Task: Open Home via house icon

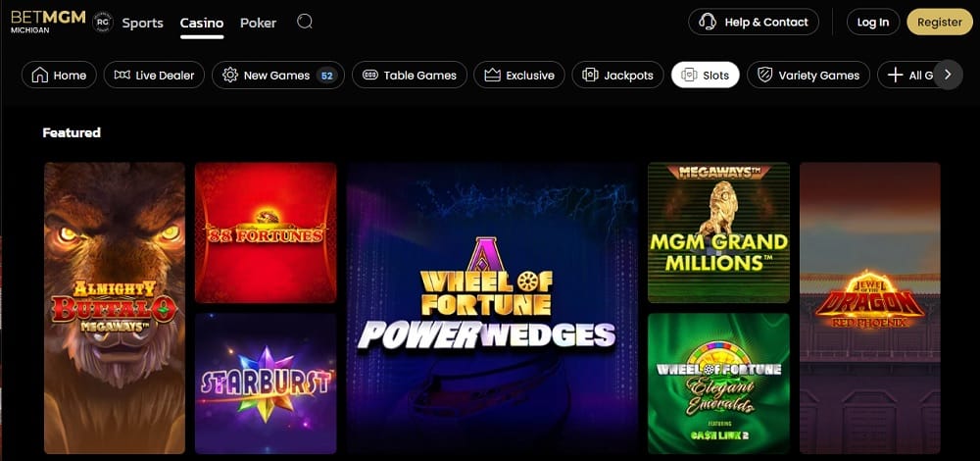Action: pos(40,76)
